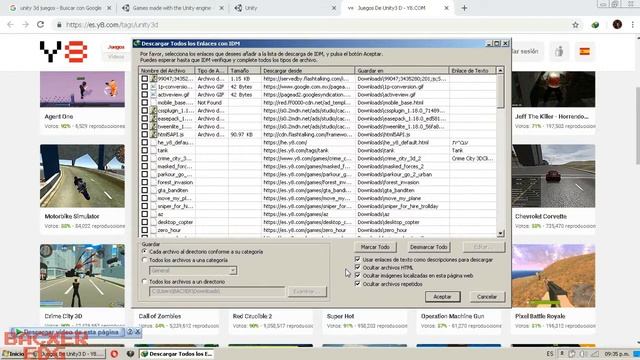Click the file list scroll-up arrow
Image resolution: width=640 pixels, height=360 pixels.
(x=500, y=71)
